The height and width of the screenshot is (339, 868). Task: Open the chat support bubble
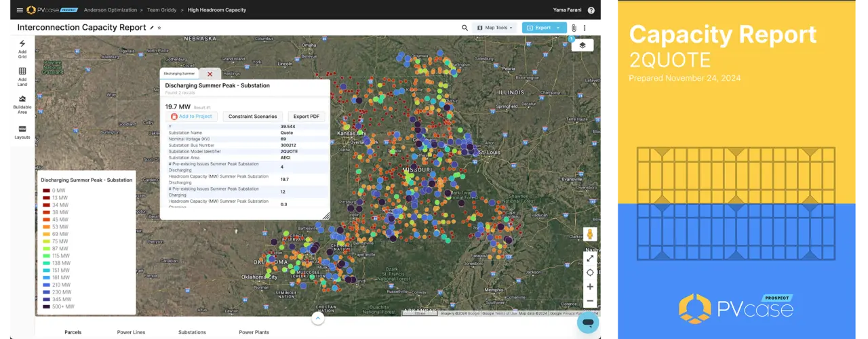coord(587,323)
